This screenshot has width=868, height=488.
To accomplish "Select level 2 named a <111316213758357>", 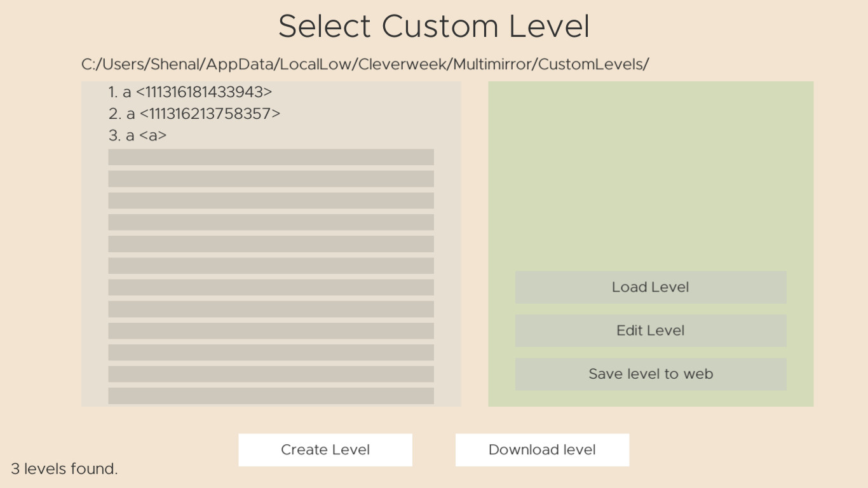I will [x=194, y=114].
